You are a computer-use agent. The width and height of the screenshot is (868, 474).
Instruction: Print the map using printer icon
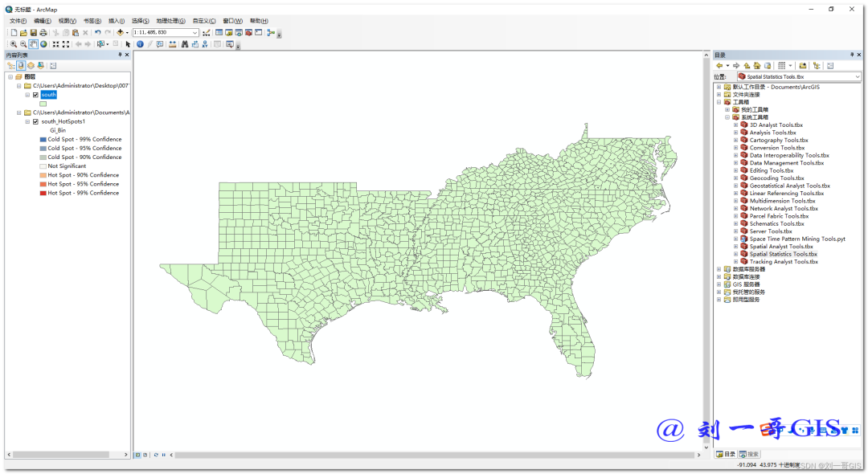[43, 33]
